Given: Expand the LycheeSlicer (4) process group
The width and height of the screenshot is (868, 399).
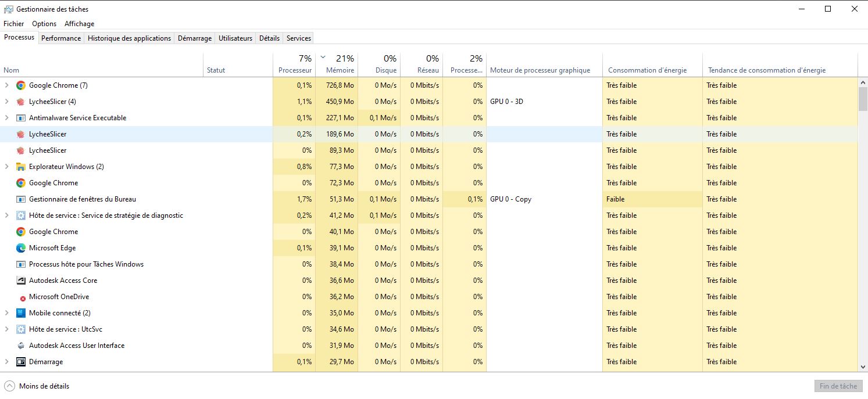Looking at the screenshot, I should tap(6, 102).
